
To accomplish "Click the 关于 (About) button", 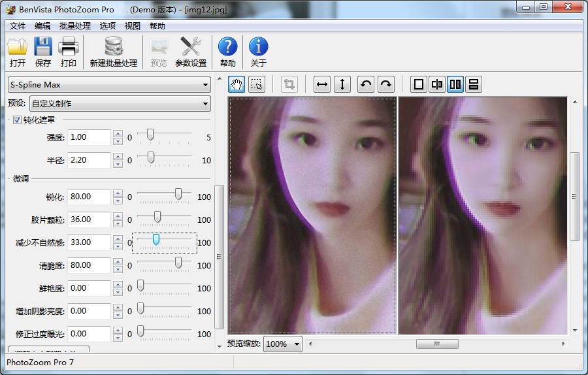I will pyautogui.click(x=259, y=52).
